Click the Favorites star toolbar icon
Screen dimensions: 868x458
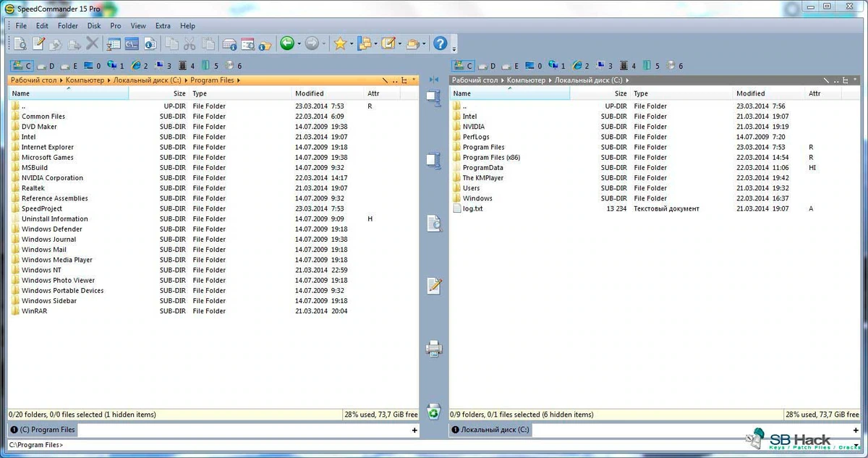click(340, 44)
